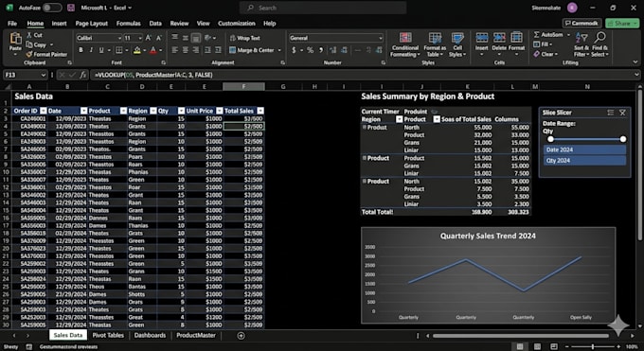Decrease font size with smaller A icon
644x351 pixels.
159,38
